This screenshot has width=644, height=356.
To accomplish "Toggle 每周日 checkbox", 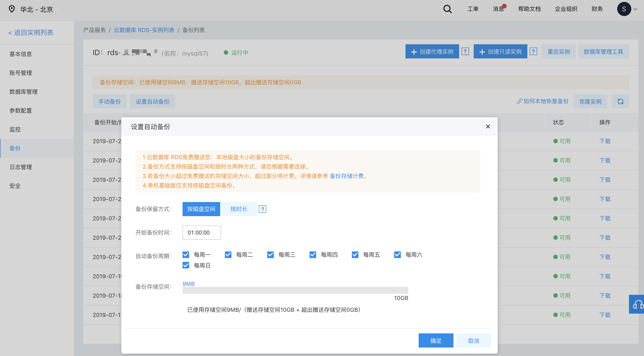I will 186,265.
